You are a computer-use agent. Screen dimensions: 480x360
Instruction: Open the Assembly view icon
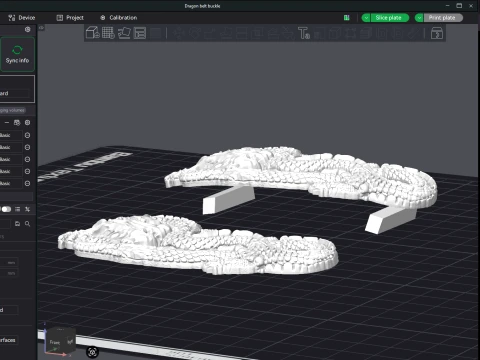(437, 33)
